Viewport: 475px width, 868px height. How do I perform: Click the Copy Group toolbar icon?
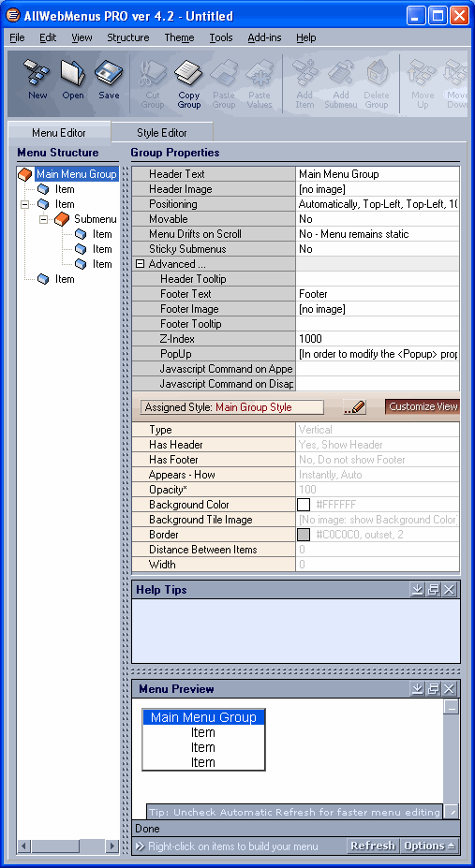[x=189, y=84]
